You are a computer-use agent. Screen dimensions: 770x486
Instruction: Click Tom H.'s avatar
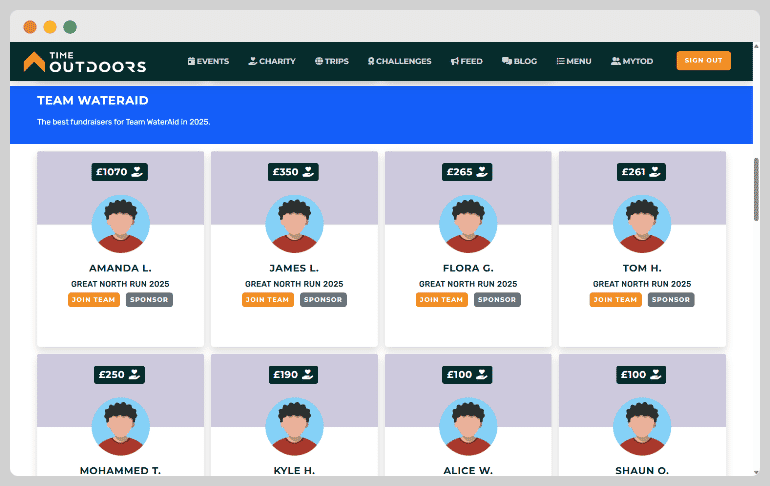pyautogui.click(x=642, y=224)
